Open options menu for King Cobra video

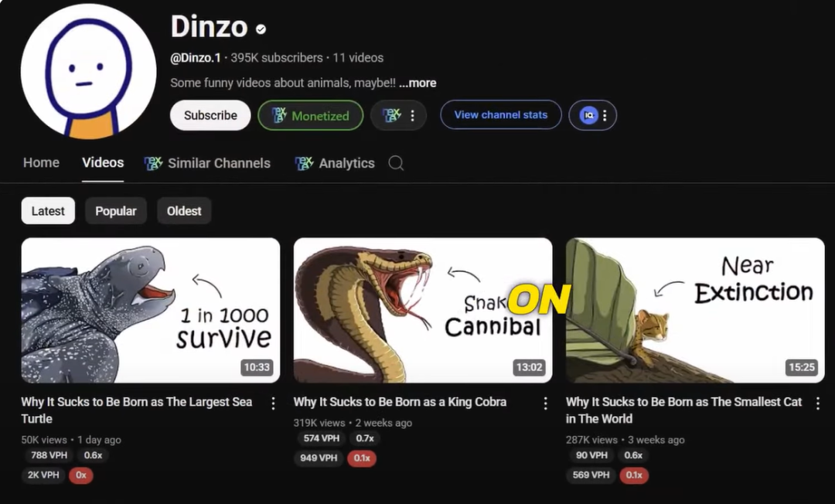pos(545,404)
